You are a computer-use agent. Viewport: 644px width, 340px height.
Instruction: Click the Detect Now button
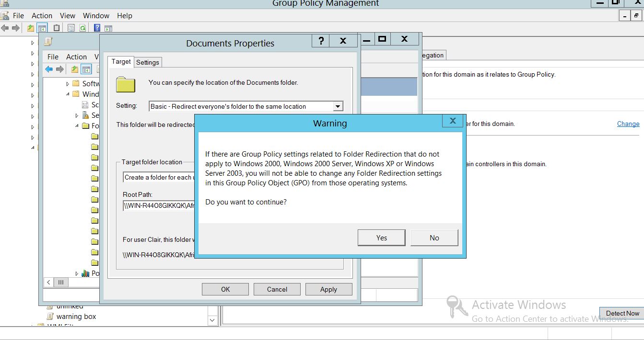tap(622, 313)
